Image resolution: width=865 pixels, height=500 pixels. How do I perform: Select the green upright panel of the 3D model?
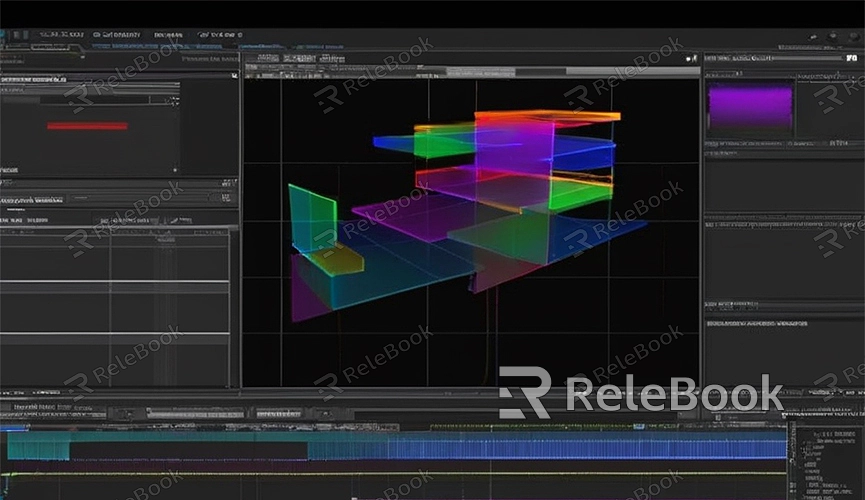pyautogui.click(x=313, y=220)
